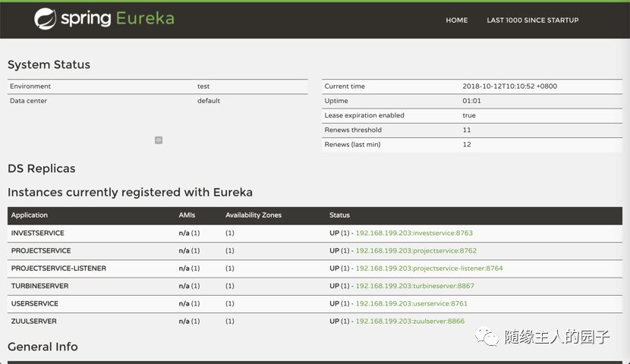630x364 pixels.
Task: Click the Availability Zones column header
Action: click(x=254, y=215)
